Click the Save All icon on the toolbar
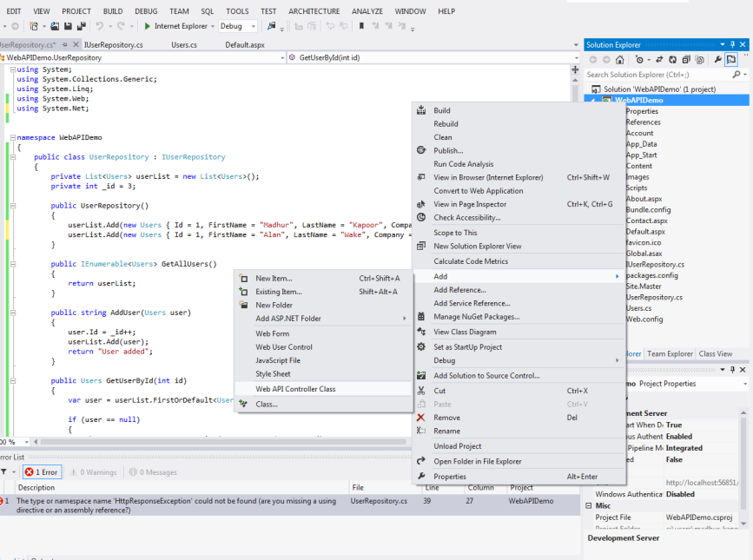This screenshot has height=560, width=753. [81, 26]
